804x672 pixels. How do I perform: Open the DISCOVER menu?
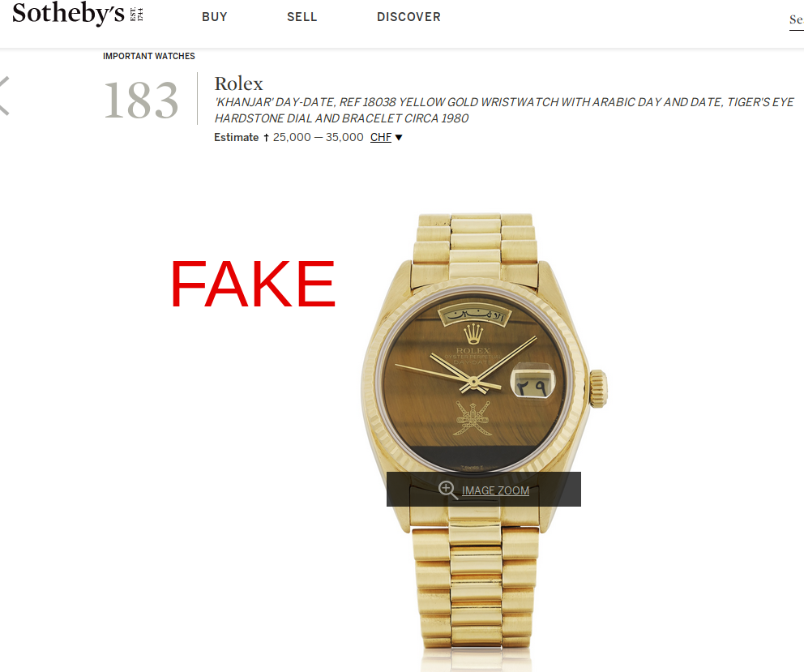[x=408, y=17]
